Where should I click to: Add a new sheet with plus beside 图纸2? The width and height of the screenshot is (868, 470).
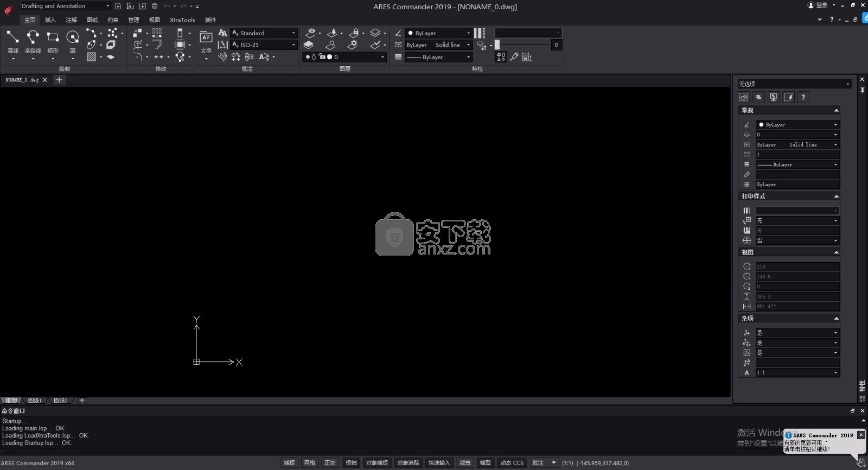pos(82,401)
